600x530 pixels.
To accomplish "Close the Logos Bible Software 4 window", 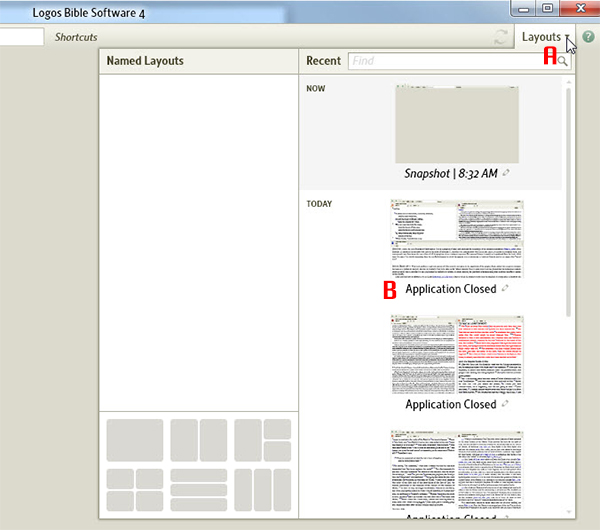I will pyautogui.click(x=580, y=8).
